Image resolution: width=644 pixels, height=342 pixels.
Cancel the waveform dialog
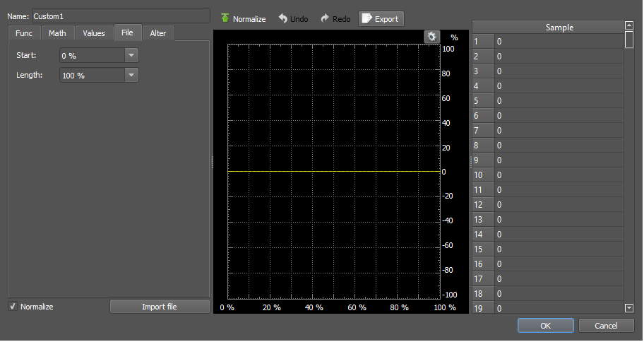pyautogui.click(x=606, y=326)
